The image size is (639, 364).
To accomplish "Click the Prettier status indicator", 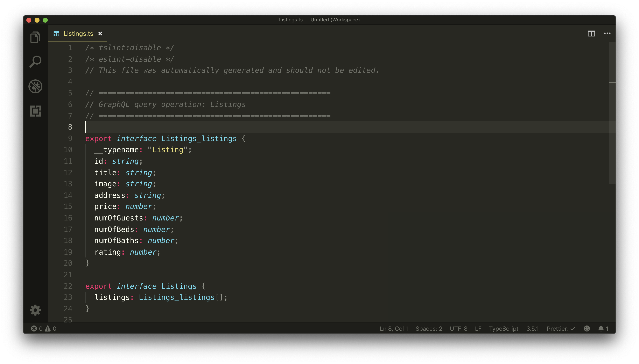I will pos(561,328).
